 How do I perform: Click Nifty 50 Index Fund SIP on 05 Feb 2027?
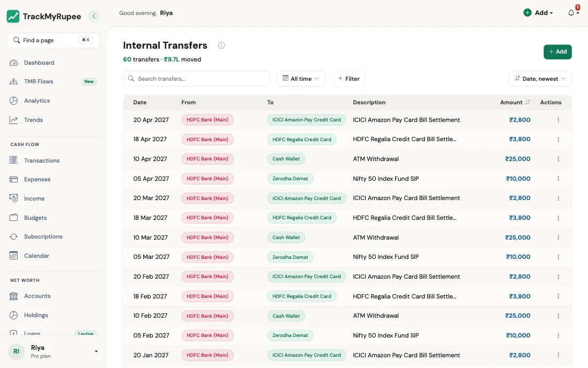tap(386, 335)
